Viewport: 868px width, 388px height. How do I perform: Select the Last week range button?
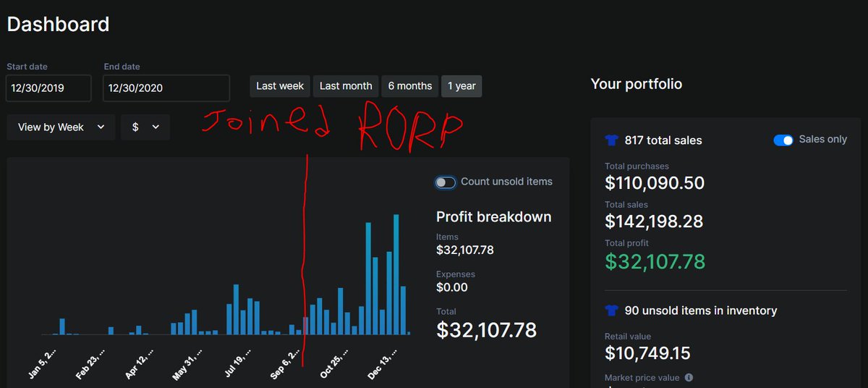coord(280,86)
